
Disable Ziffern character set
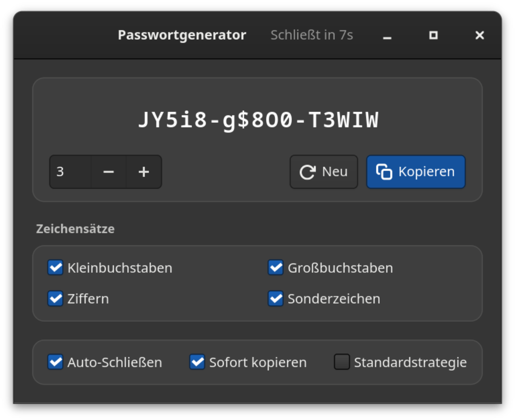point(55,298)
